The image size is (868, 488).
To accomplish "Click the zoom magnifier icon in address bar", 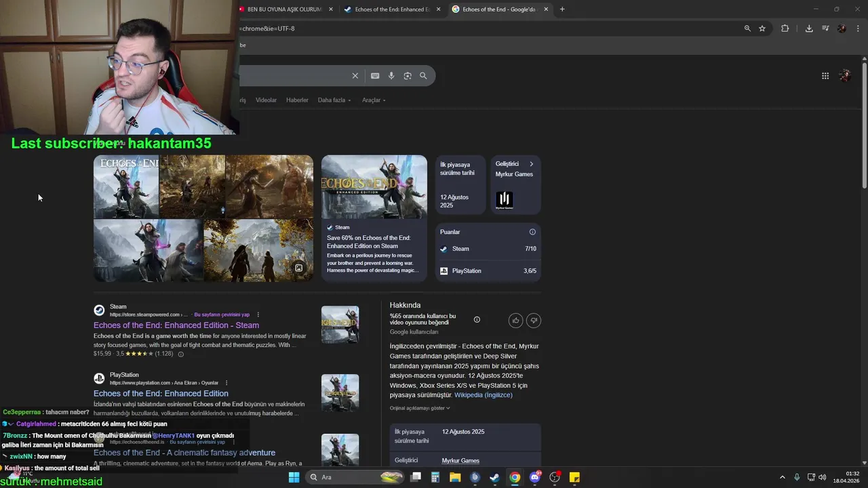I will [x=747, y=28].
